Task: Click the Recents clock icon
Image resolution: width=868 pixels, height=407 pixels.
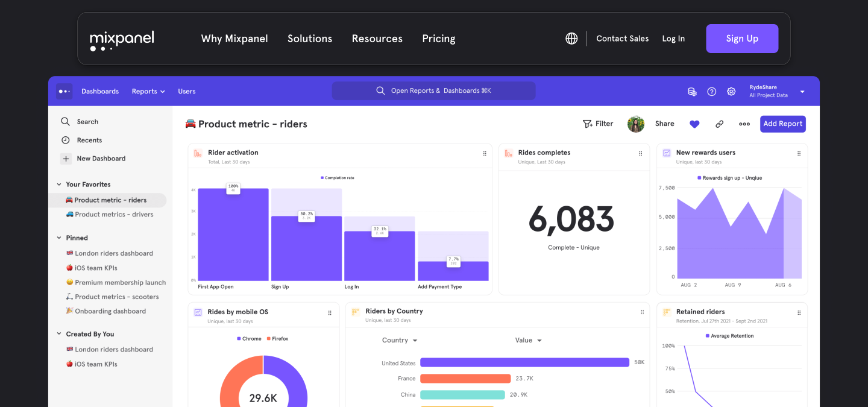Action: [x=66, y=140]
